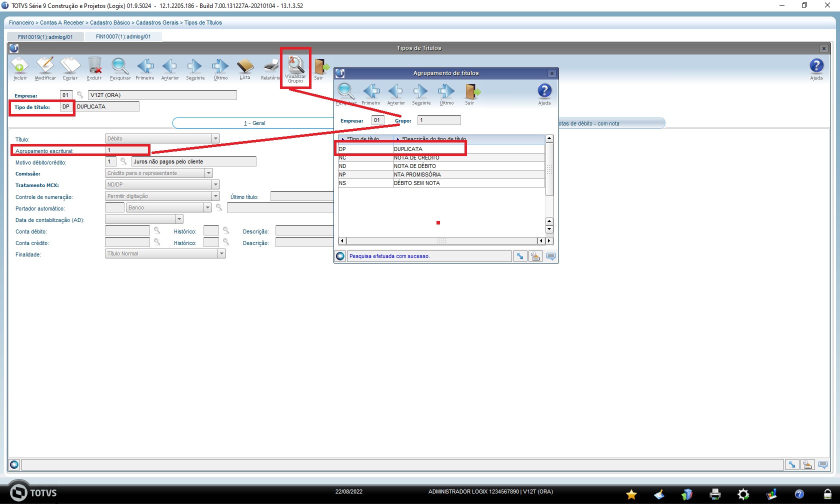The height and width of the screenshot is (504, 840).
Task: Click the keyboard icon in dialog status bar
Action: [x=535, y=256]
